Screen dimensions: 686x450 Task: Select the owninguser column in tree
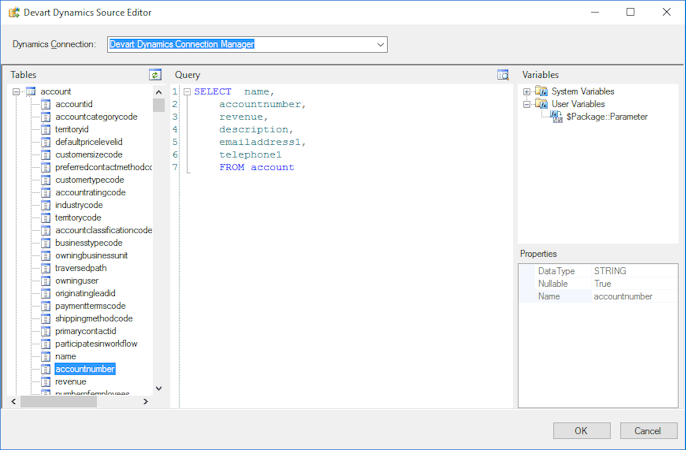click(77, 281)
